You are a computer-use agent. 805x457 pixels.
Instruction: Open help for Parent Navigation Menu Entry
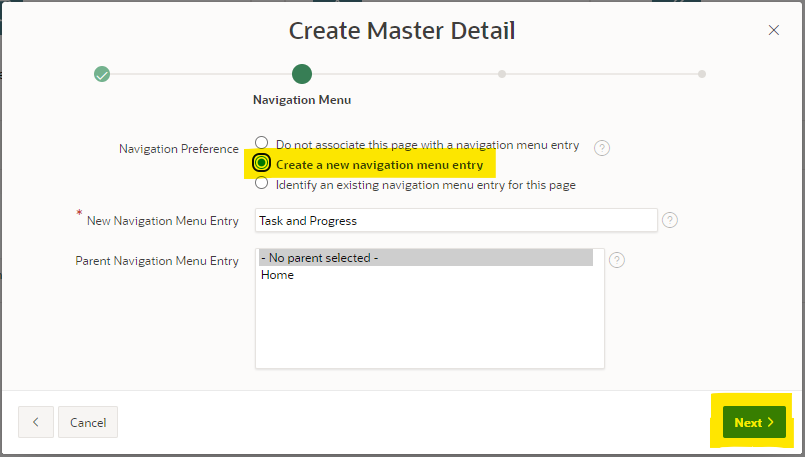617,260
